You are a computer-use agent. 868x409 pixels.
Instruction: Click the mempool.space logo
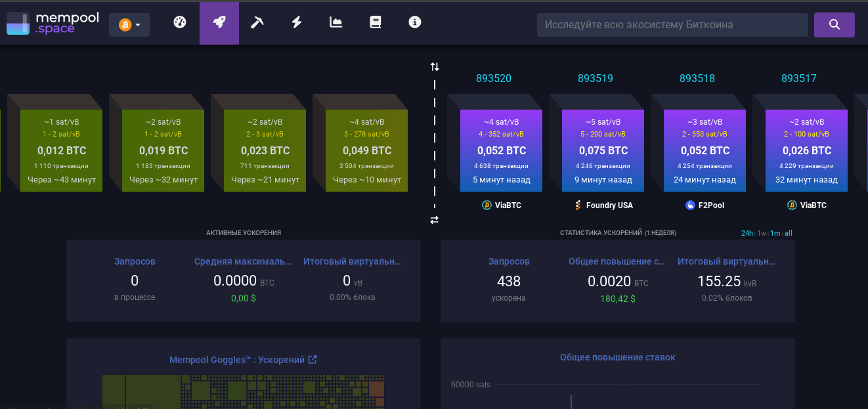tap(53, 24)
